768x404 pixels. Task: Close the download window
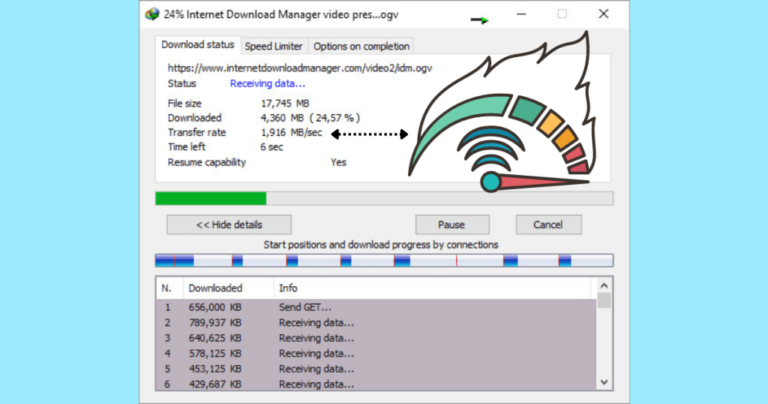[603, 14]
